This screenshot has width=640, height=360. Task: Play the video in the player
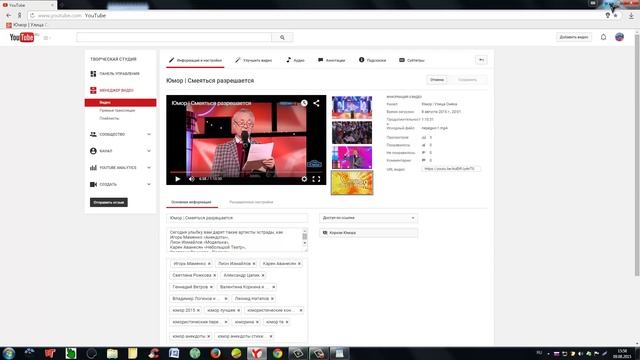(178, 179)
